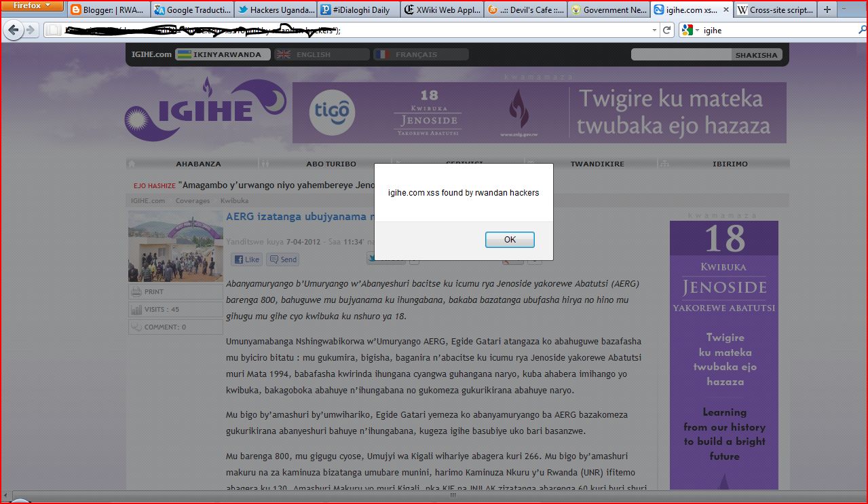This screenshot has height=504, width=868.
Task: Click the PRINT option with printer icon
Action: [x=176, y=291]
